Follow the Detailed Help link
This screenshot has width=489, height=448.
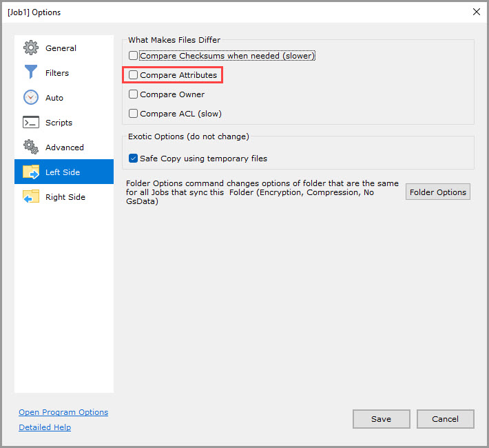(x=45, y=427)
